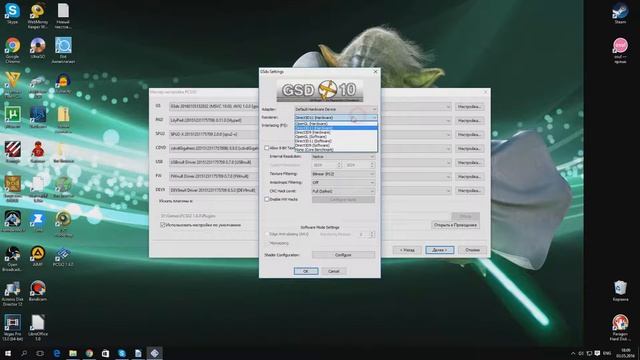Screen dimensions: 640x360
Task: Switch to the PCSX2 taskbar button
Action: (x=155, y=353)
